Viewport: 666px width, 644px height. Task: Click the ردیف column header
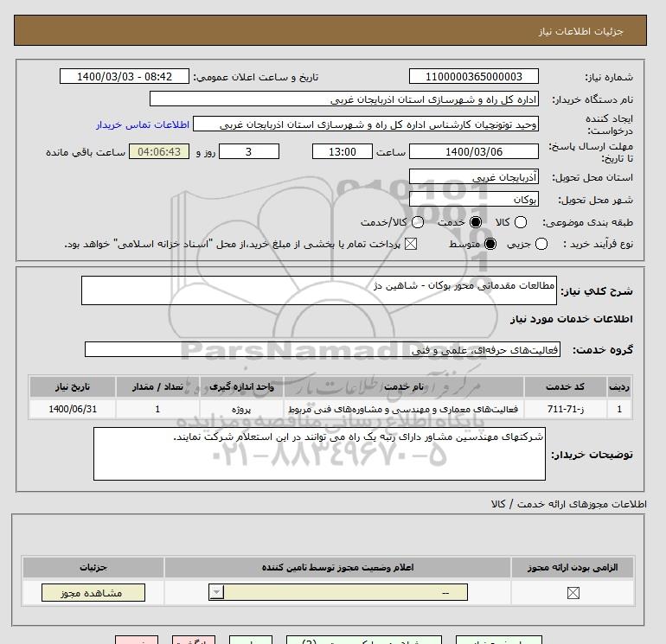619,386
